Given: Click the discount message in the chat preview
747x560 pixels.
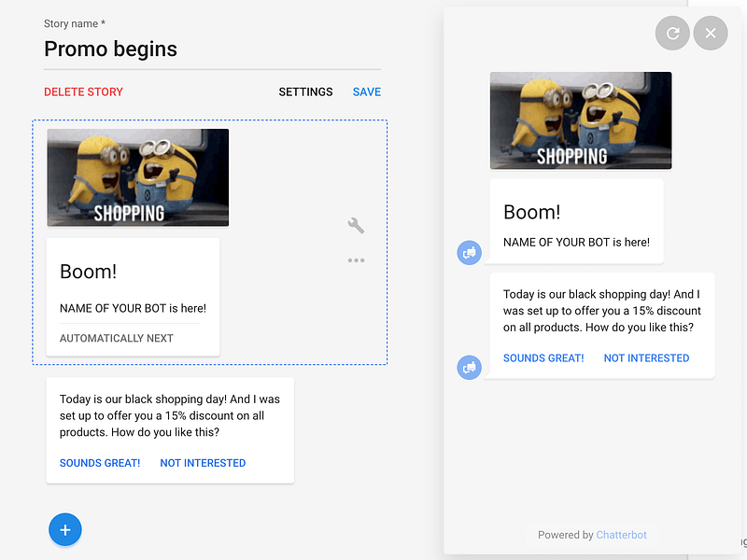Looking at the screenshot, I should point(602,311).
